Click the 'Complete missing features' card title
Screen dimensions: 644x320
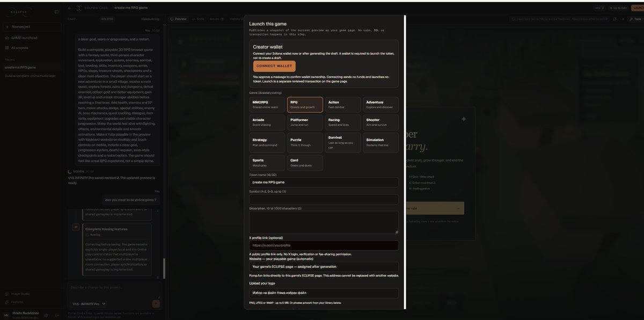[106, 229]
